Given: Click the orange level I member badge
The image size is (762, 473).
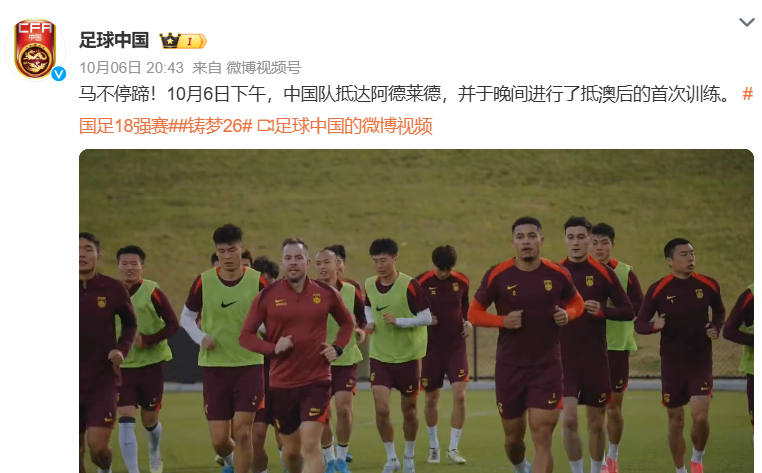Looking at the screenshot, I should (x=193, y=41).
